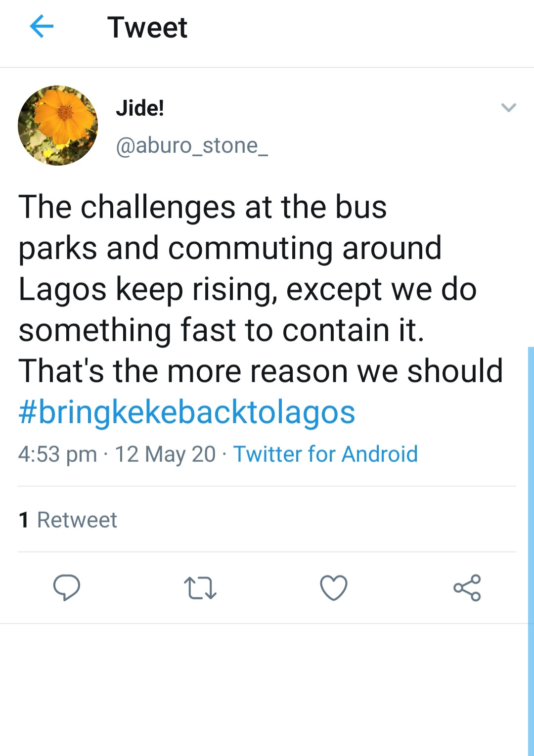The height and width of the screenshot is (756, 534).
Task: Open the profile via name Jide!
Action: (x=140, y=108)
